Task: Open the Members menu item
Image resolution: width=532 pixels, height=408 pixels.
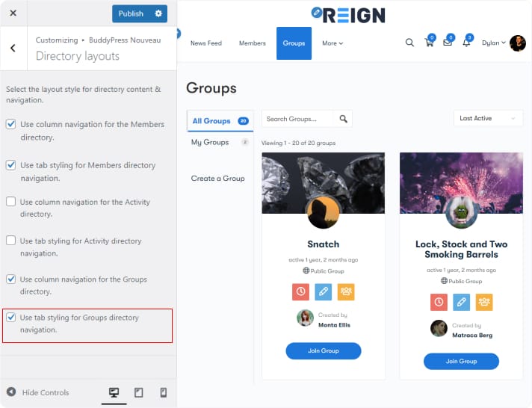Action: [252, 43]
